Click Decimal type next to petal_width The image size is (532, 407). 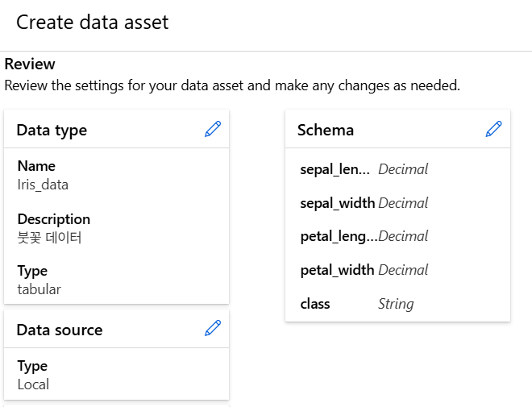(x=403, y=269)
